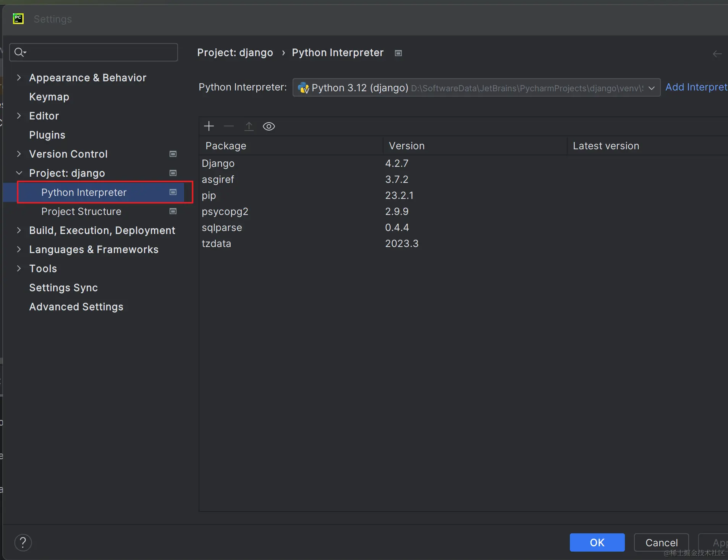
Task: Select the pip package row
Action: [463, 195]
